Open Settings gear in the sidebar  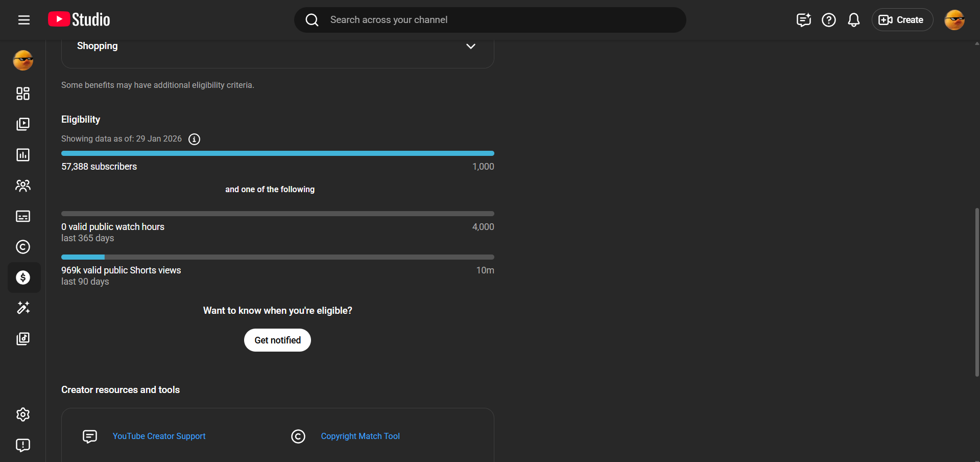[23, 414]
